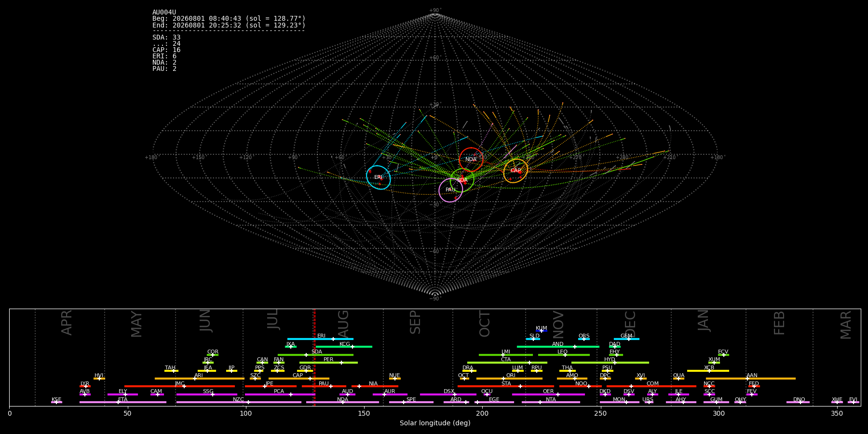Select the PER shower bar in timeline

click(328, 363)
